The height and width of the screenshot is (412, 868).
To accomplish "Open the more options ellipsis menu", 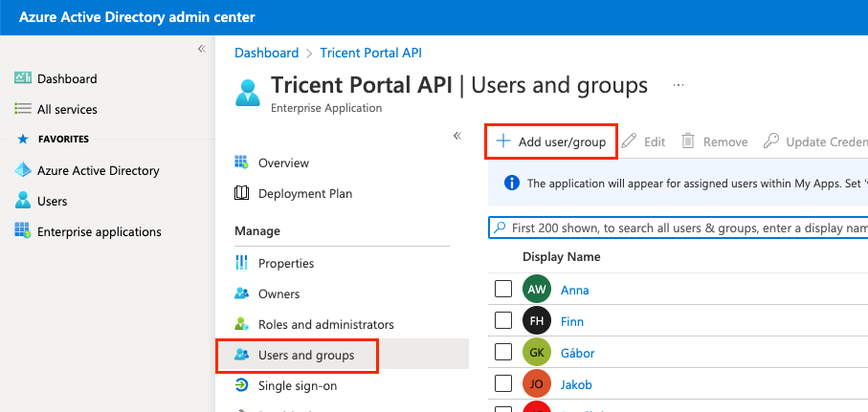I will [x=679, y=86].
